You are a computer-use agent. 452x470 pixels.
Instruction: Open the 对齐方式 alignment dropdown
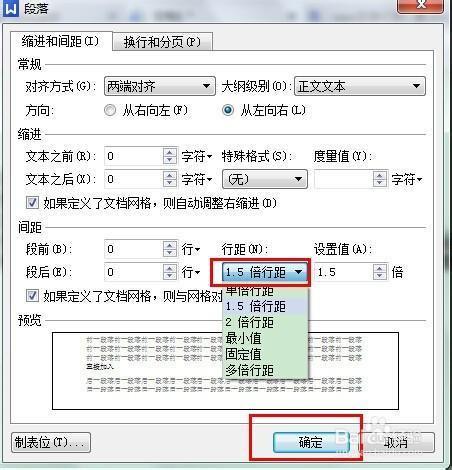tap(160, 86)
